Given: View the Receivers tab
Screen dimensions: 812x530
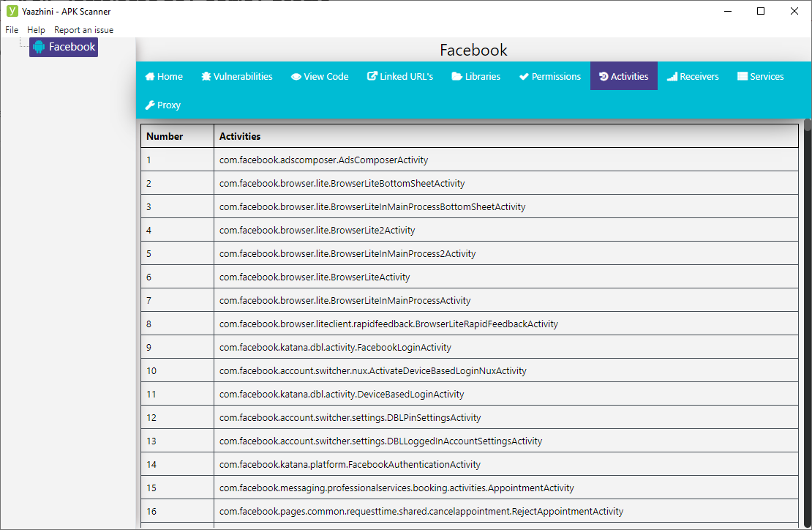Looking at the screenshot, I should pyautogui.click(x=693, y=76).
